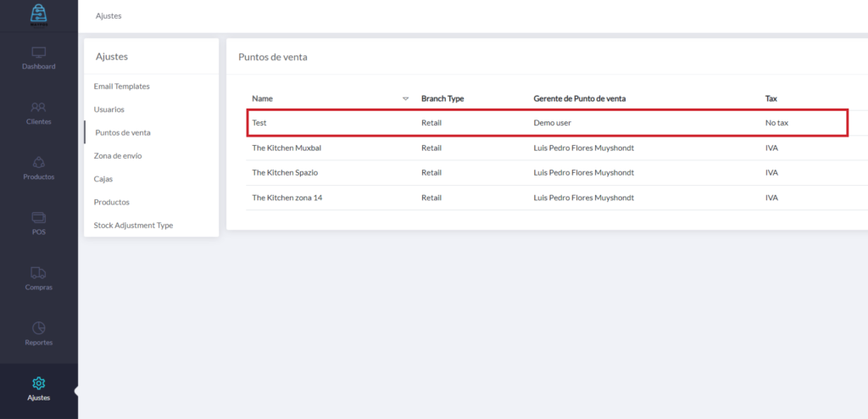
Task: Click the Branch Type column header
Action: (x=442, y=99)
